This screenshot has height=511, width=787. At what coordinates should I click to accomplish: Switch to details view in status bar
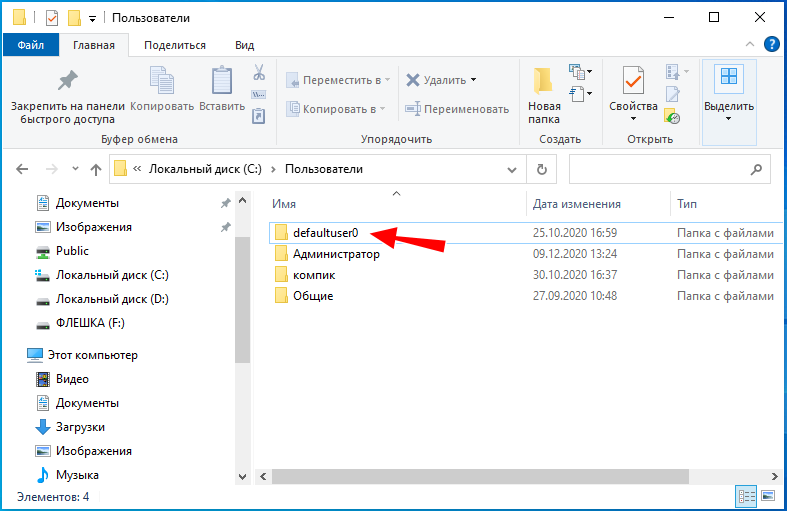tap(746, 496)
